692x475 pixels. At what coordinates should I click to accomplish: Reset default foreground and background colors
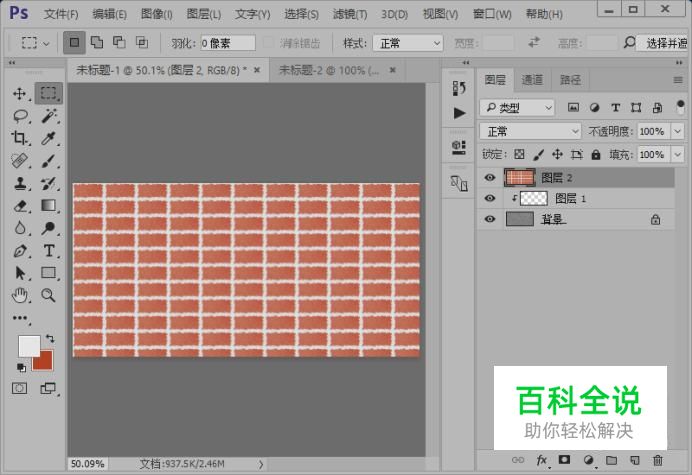click(x=21, y=367)
